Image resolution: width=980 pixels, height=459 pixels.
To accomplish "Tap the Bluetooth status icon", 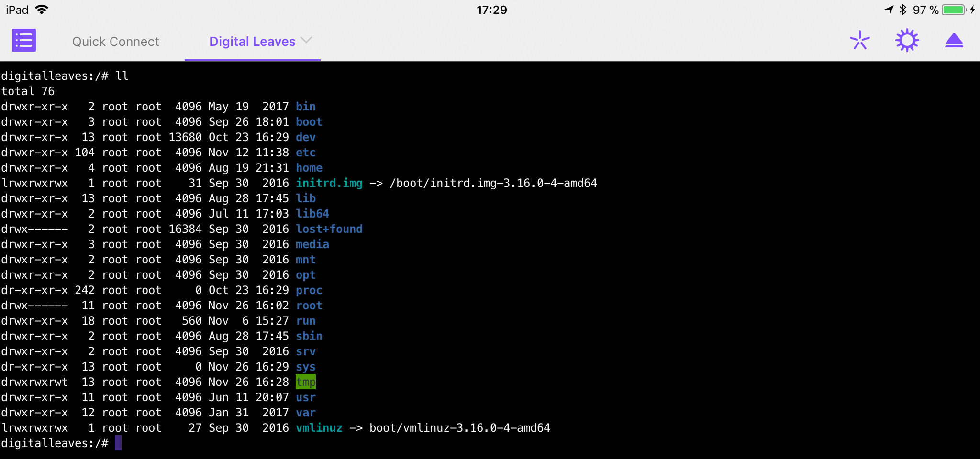I will (x=902, y=10).
